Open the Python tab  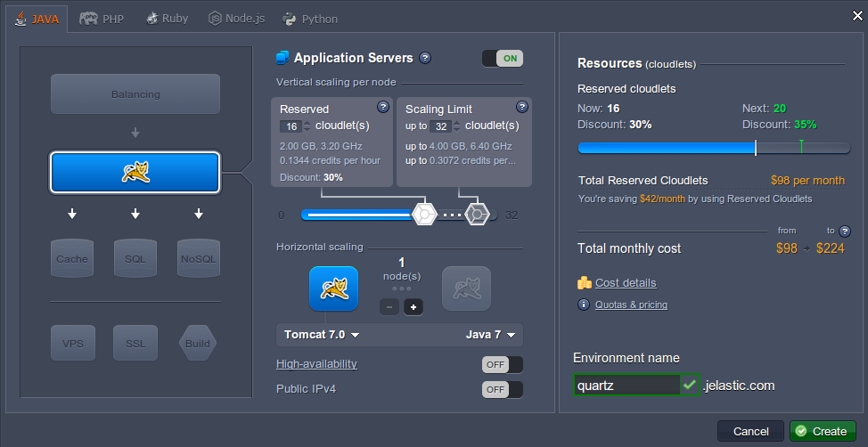[x=310, y=19]
